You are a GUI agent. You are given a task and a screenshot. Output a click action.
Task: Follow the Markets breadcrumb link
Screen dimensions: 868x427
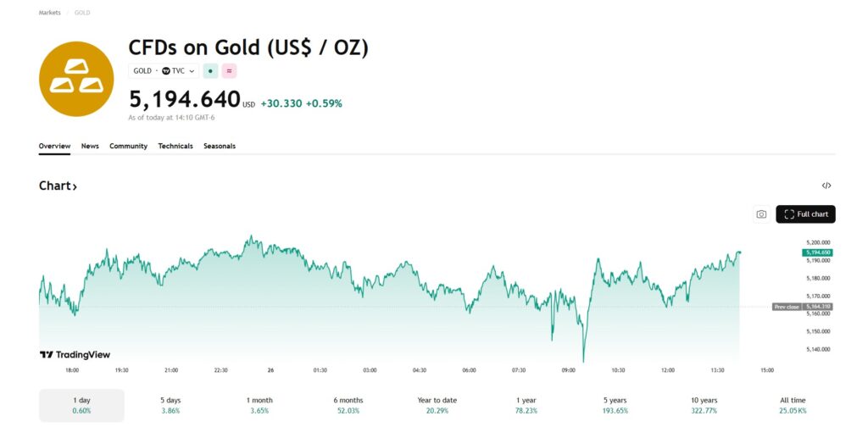[49, 13]
